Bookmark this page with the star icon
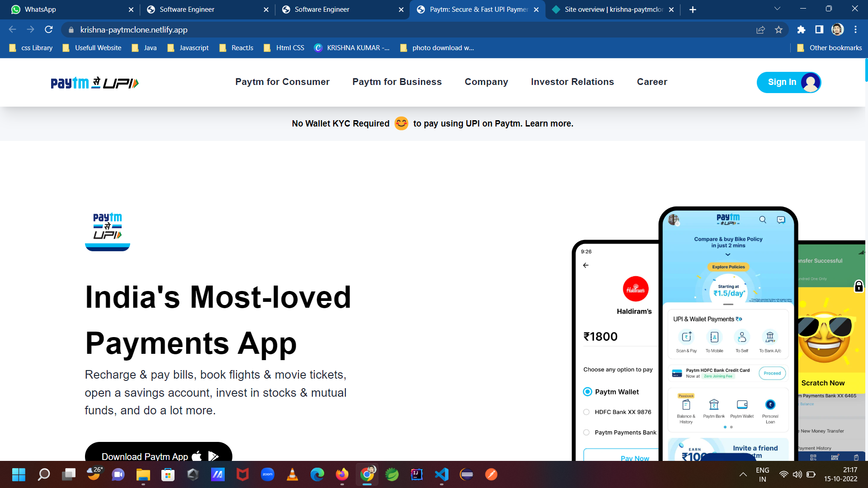 coord(778,30)
